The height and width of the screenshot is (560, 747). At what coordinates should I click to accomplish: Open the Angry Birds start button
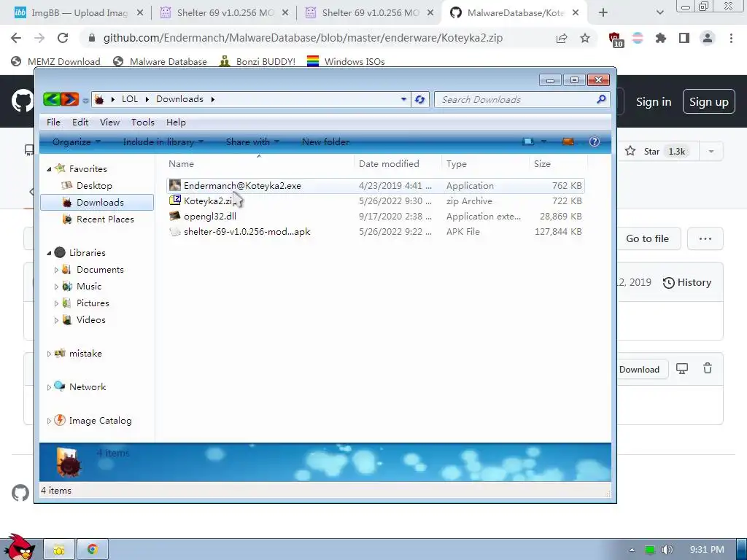tap(18, 547)
